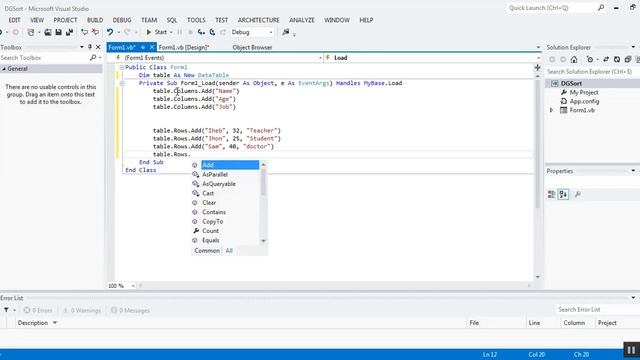Click the Save All toolbar icon
This screenshot has height=360, width=640.
tap(69, 32)
